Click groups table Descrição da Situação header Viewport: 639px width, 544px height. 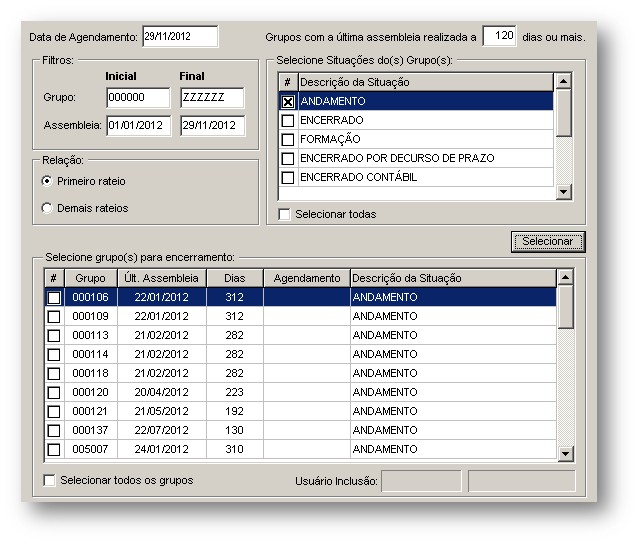pos(453,278)
